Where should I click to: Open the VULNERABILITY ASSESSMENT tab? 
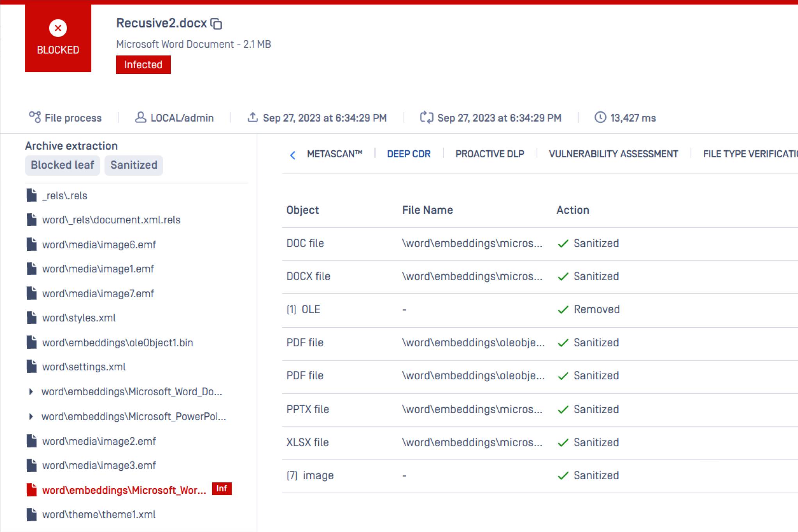click(x=613, y=154)
